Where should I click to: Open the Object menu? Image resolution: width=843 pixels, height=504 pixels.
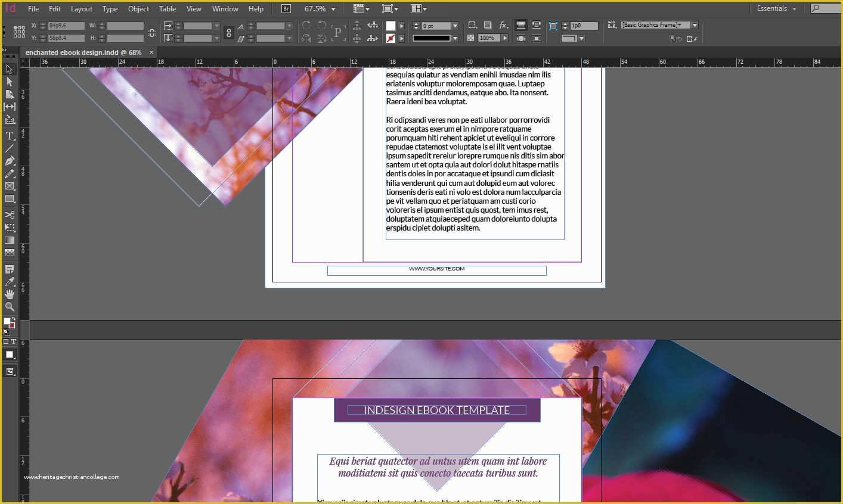(138, 9)
